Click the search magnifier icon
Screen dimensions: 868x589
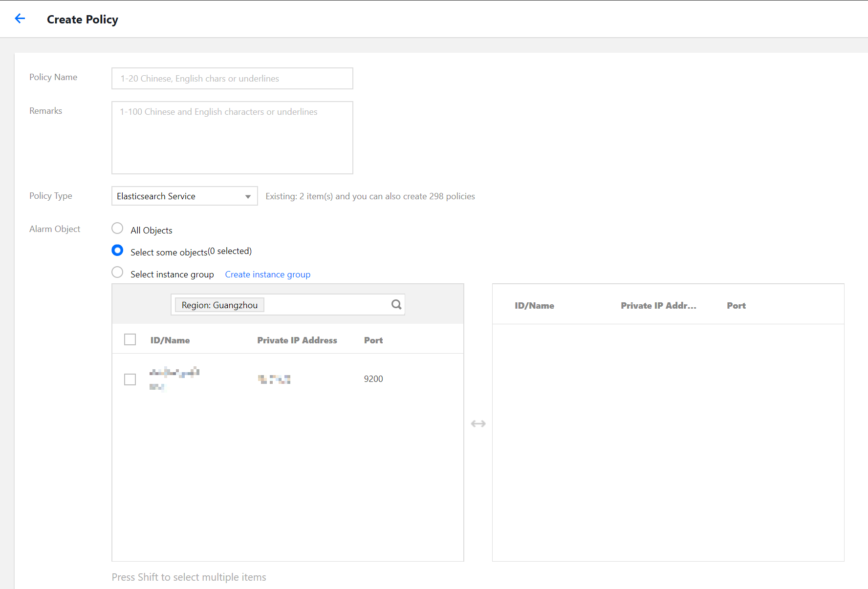point(396,305)
